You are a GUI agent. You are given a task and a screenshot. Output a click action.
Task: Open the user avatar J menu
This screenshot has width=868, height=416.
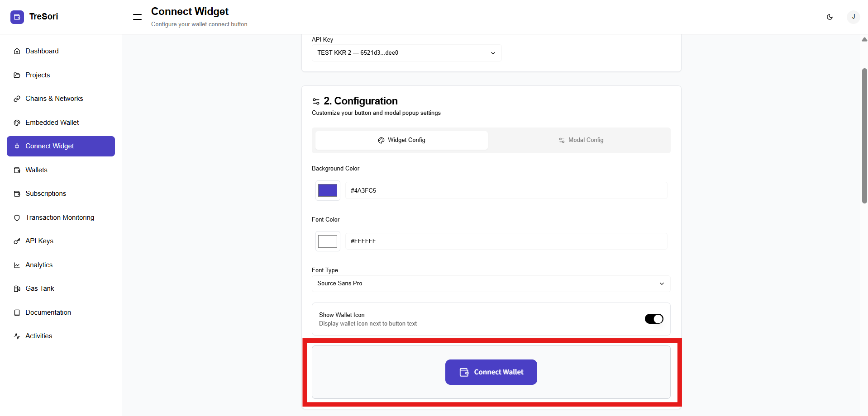[x=853, y=17]
